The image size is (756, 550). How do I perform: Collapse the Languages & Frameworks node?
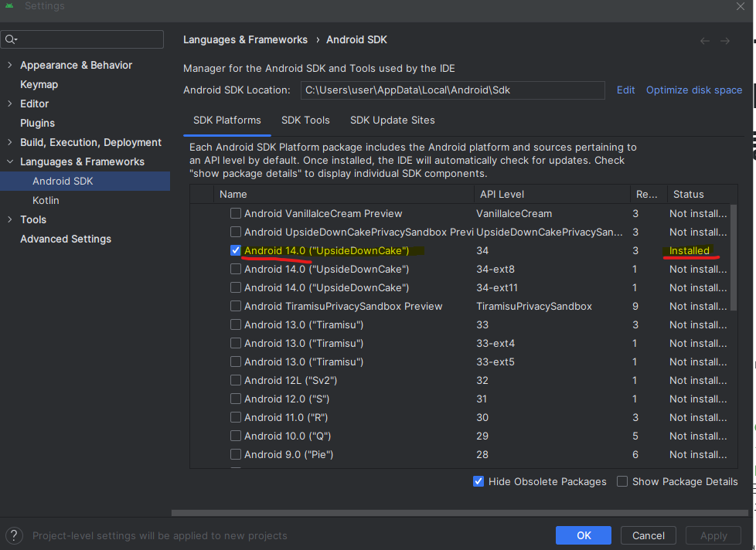[9, 161]
